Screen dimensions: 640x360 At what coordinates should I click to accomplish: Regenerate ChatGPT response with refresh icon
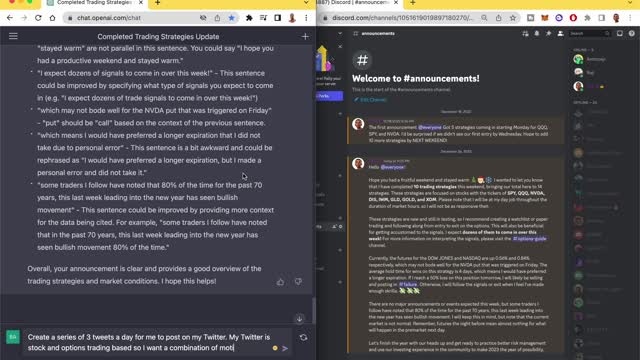[303, 338]
